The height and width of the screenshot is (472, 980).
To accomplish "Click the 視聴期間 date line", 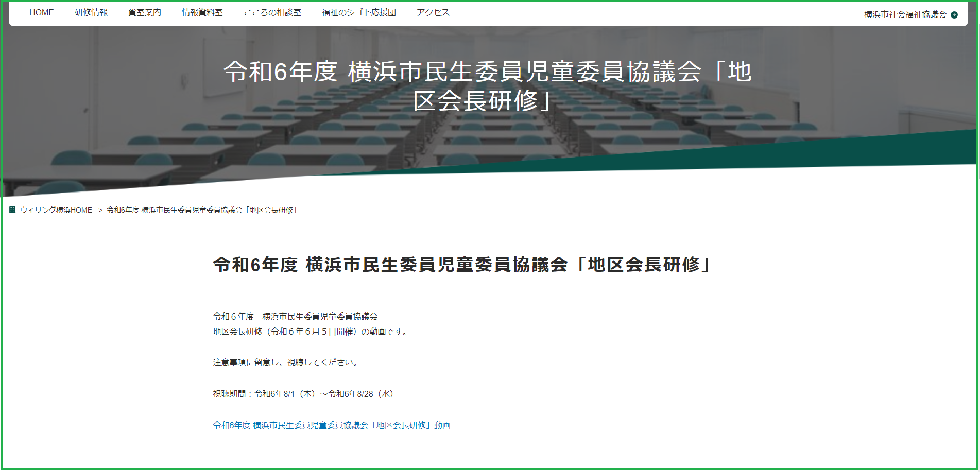I will point(304,394).
